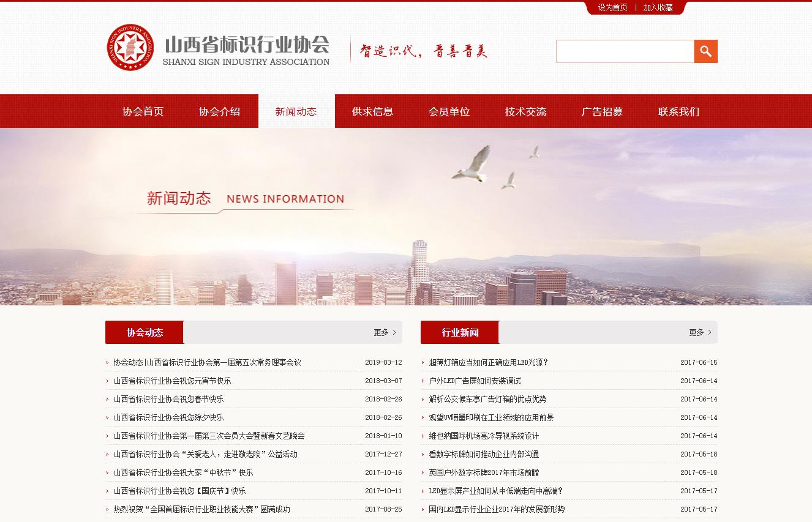Open 会员单位 navigation item

[449, 111]
